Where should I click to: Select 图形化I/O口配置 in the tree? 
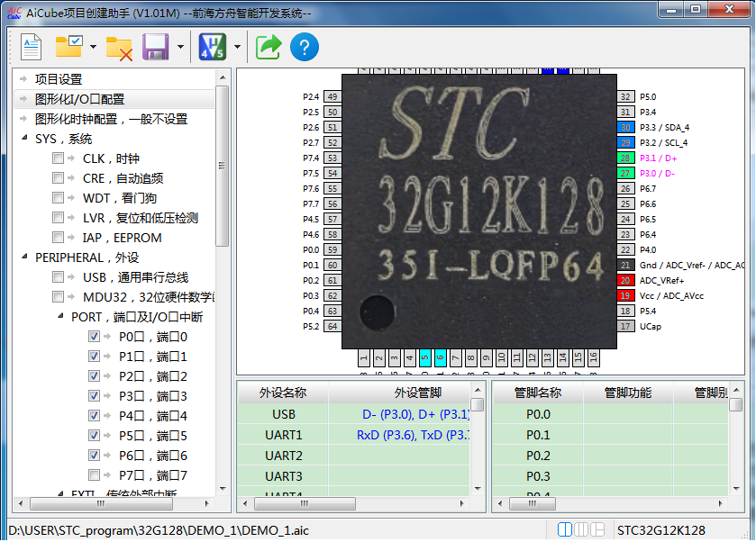click(79, 99)
